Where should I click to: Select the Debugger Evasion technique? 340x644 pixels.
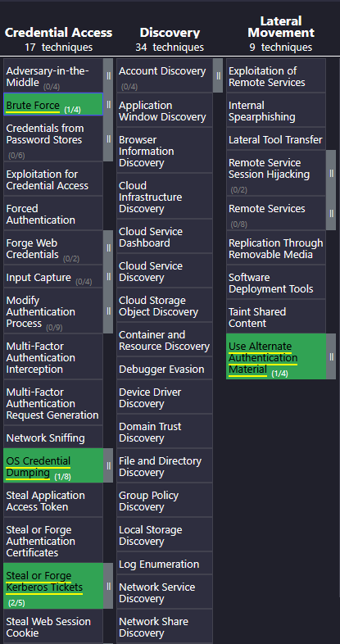click(165, 369)
